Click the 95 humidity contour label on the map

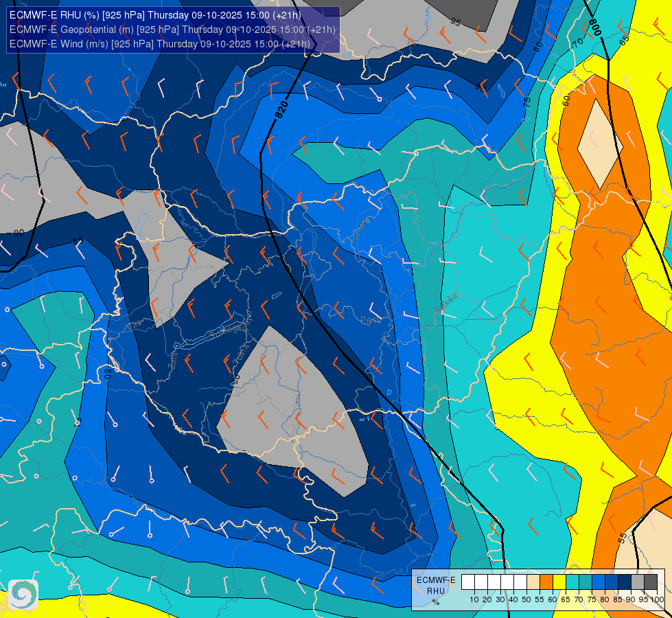pyautogui.click(x=456, y=22)
